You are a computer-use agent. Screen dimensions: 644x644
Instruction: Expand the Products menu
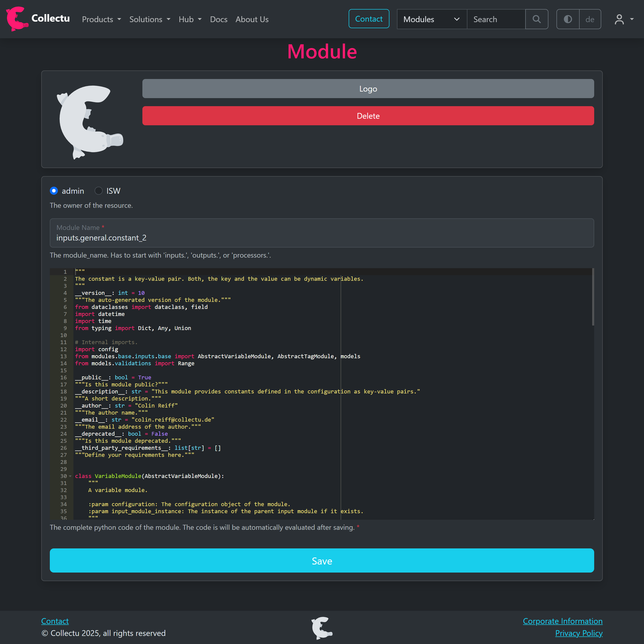[101, 19]
